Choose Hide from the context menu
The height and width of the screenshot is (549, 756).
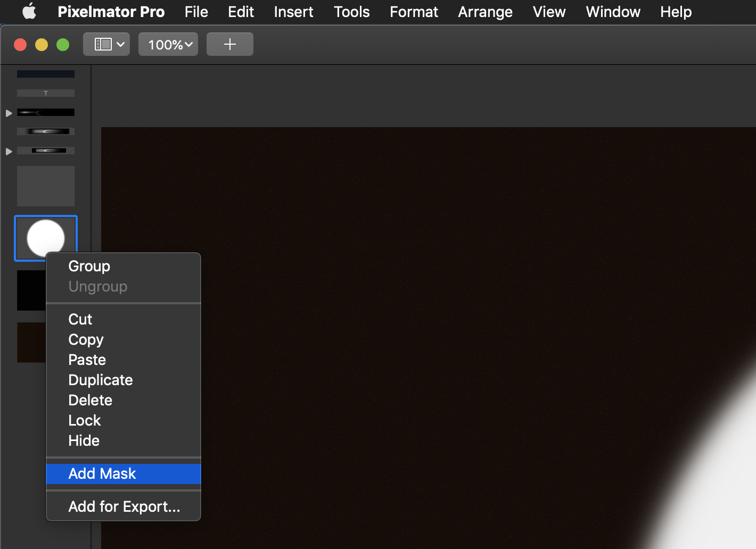(124, 440)
